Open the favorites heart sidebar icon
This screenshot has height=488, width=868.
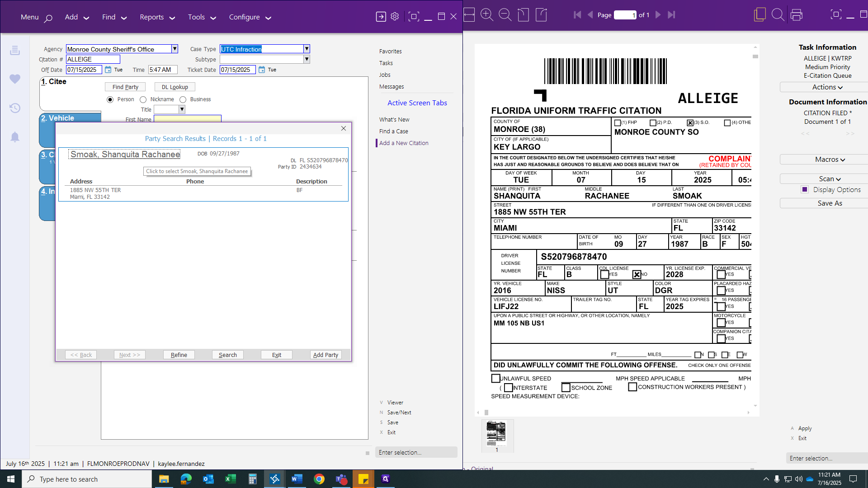coord(15,79)
